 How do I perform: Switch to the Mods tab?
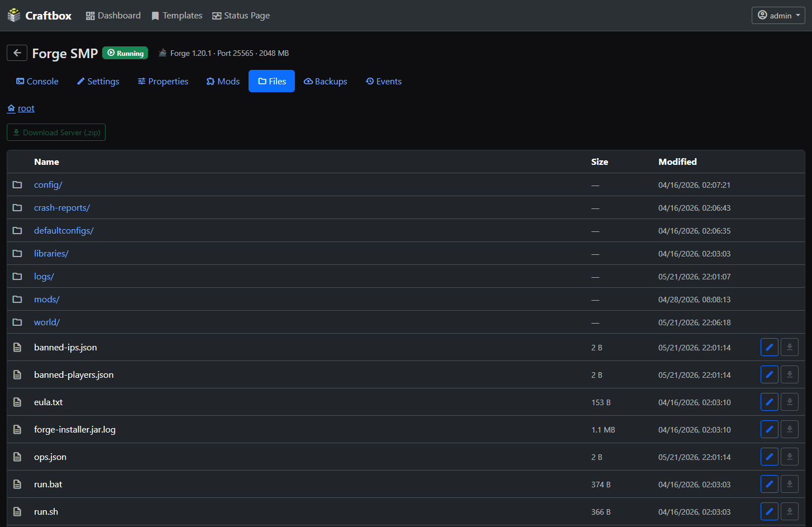223,82
